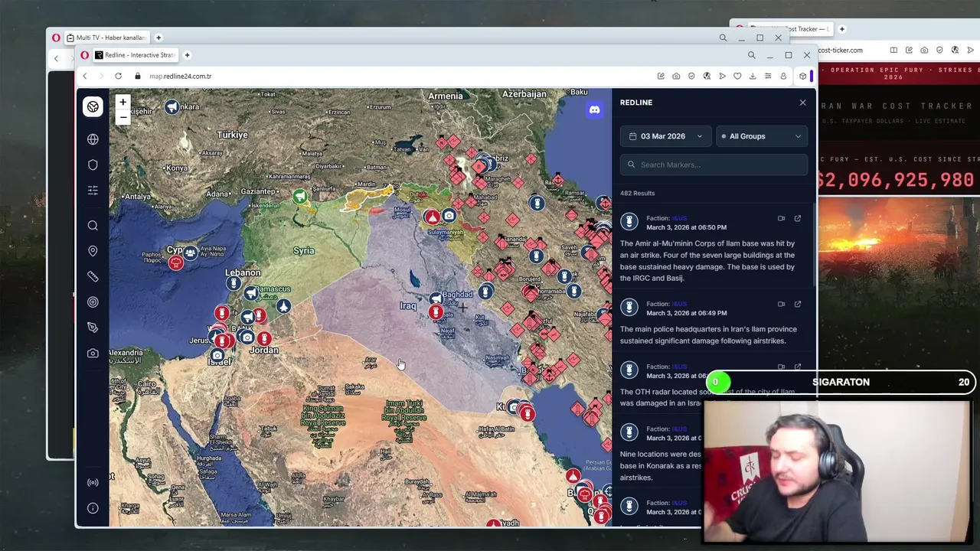This screenshot has height=551, width=980.
Task: Open the 03 Mar 2026 date dropdown
Action: tap(665, 136)
